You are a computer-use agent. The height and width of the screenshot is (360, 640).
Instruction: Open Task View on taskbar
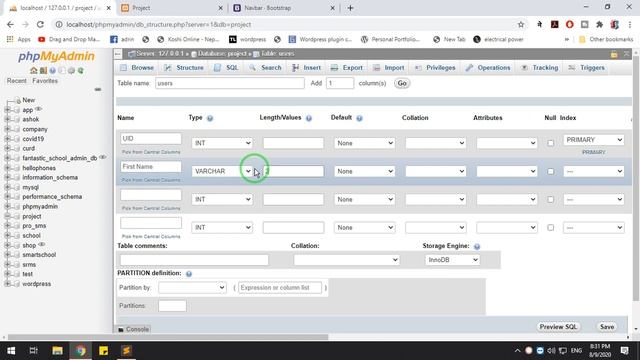coord(34,351)
